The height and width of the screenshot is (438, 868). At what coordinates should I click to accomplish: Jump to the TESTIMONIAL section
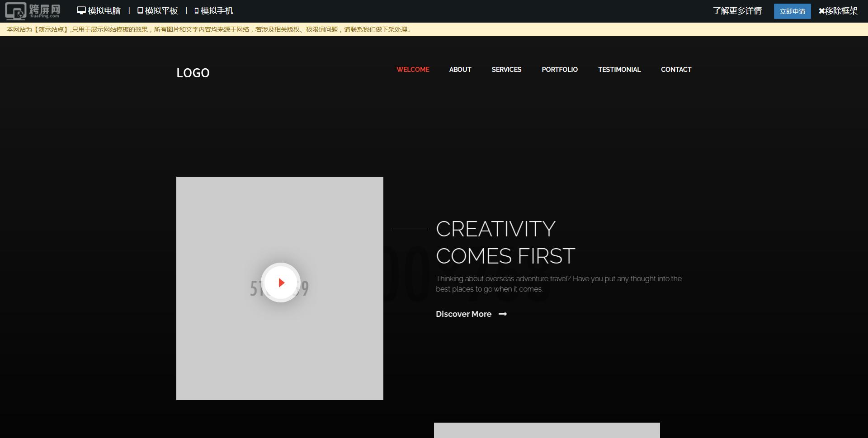pos(619,70)
